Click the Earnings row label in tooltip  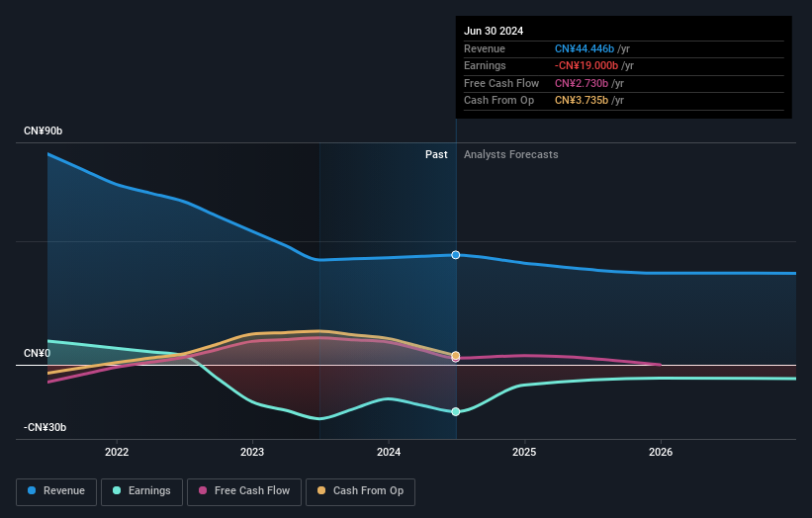(485, 65)
